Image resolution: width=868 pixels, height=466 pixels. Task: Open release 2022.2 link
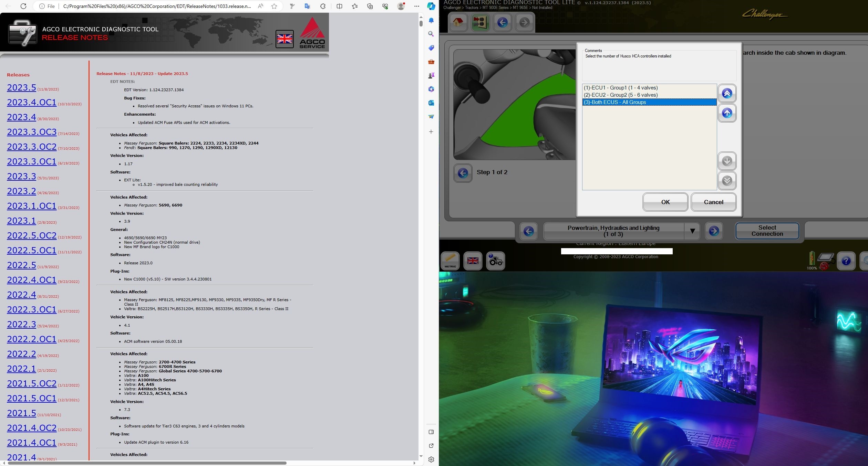point(21,354)
